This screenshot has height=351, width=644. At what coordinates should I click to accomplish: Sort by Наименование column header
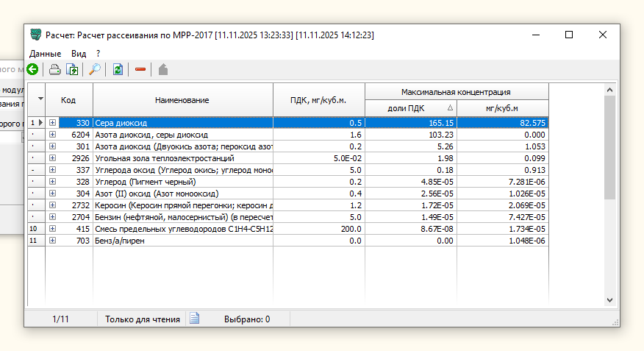point(182,100)
